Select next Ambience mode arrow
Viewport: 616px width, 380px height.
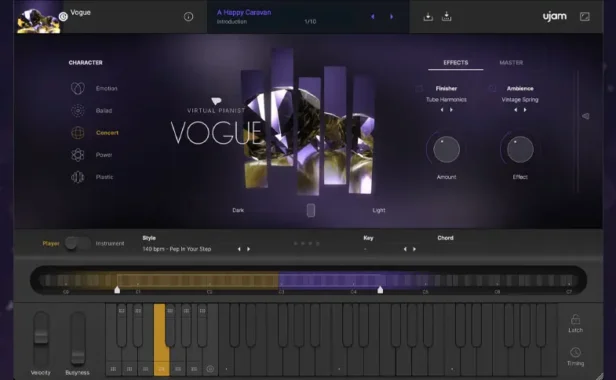[x=525, y=110]
